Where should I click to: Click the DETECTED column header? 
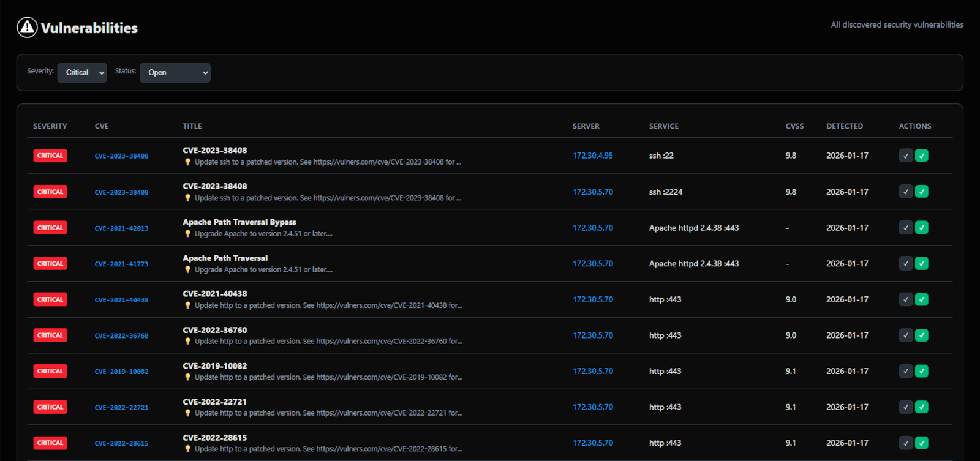(844, 126)
